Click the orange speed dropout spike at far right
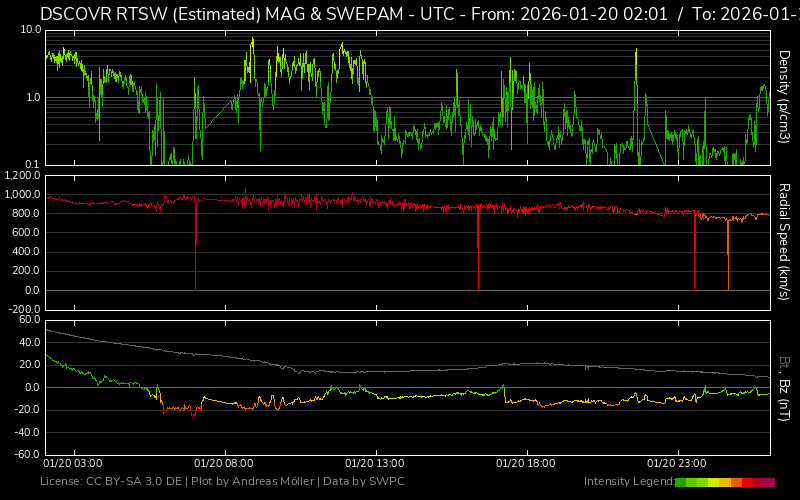Image resolution: width=800 pixels, height=500 pixels. [x=728, y=260]
